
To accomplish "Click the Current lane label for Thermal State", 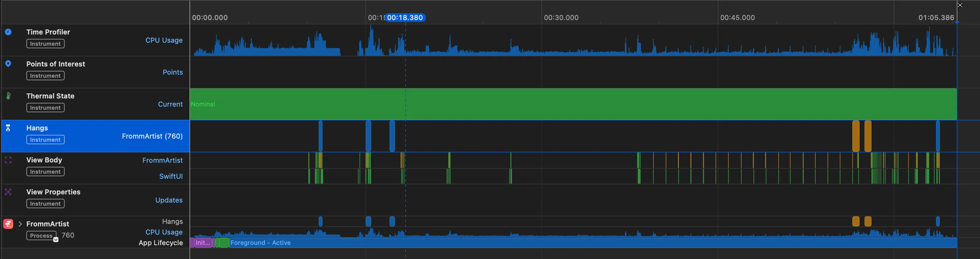I will [170, 104].
